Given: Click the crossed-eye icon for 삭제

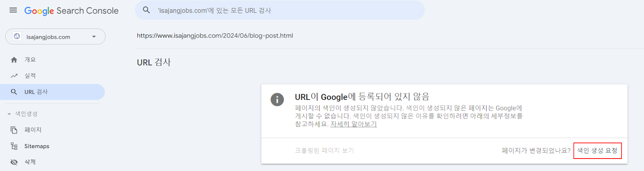Looking at the screenshot, I should [14, 162].
